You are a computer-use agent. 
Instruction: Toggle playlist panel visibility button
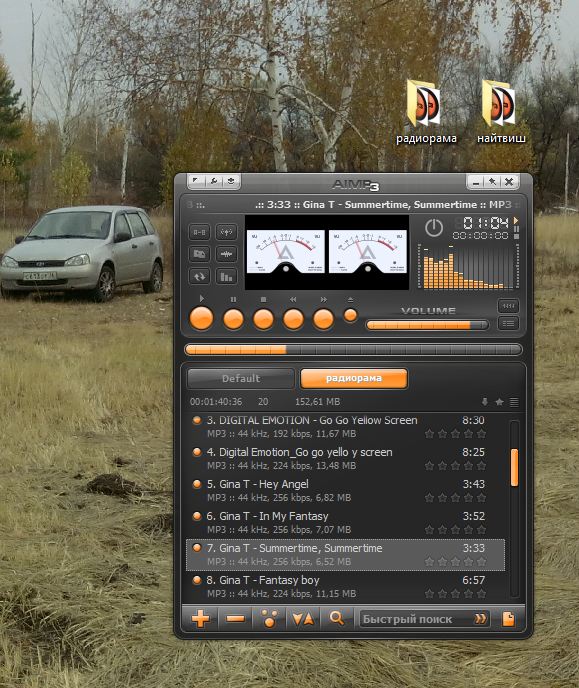(508, 324)
